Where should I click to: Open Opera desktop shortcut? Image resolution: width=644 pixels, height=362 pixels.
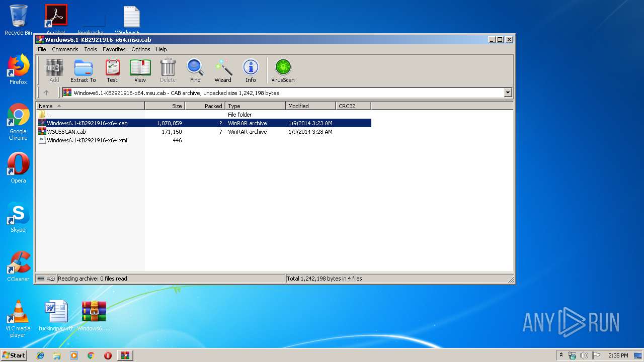point(18,168)
